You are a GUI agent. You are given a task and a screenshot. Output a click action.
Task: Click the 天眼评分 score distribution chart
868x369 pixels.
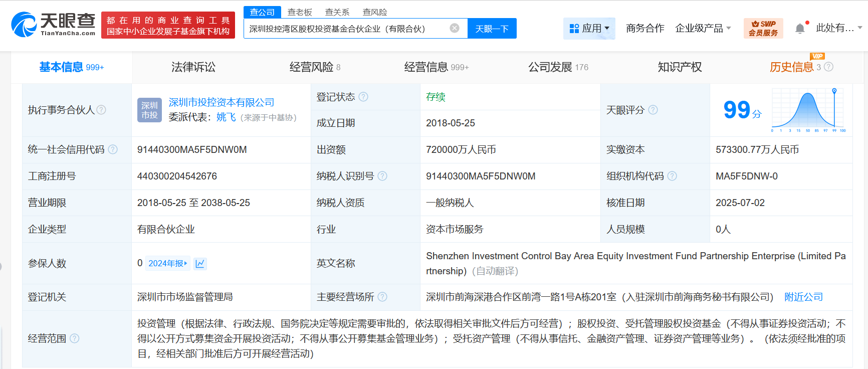pos(808,110)
